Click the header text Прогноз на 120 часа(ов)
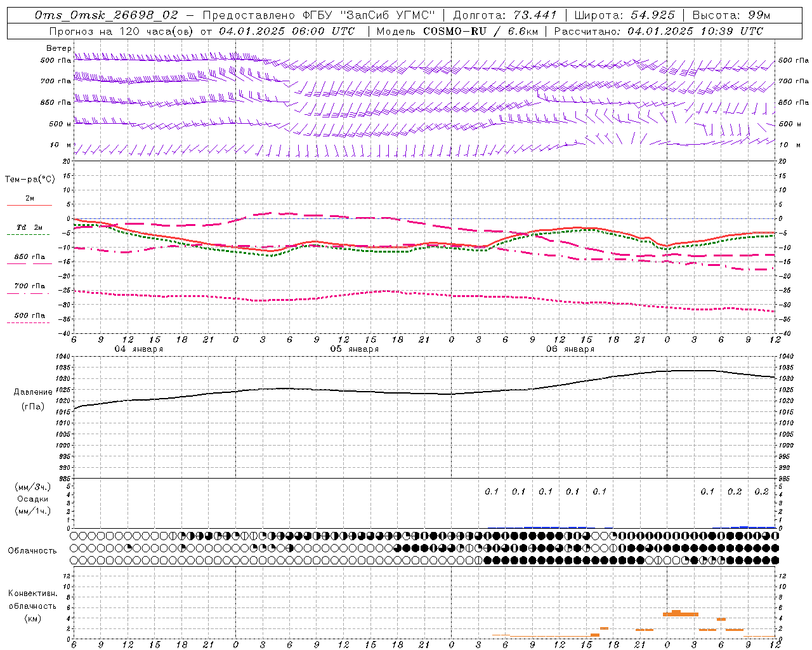The width and height of the screenshot is (812, 650). (122, 31)
